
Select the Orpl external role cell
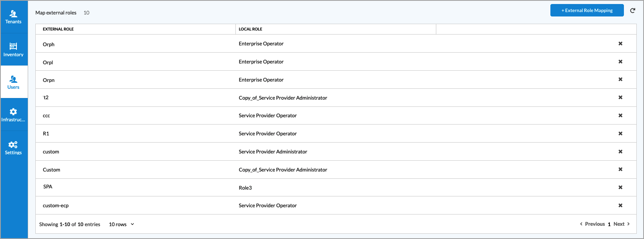pyautogui.click(x=48, y=62)
